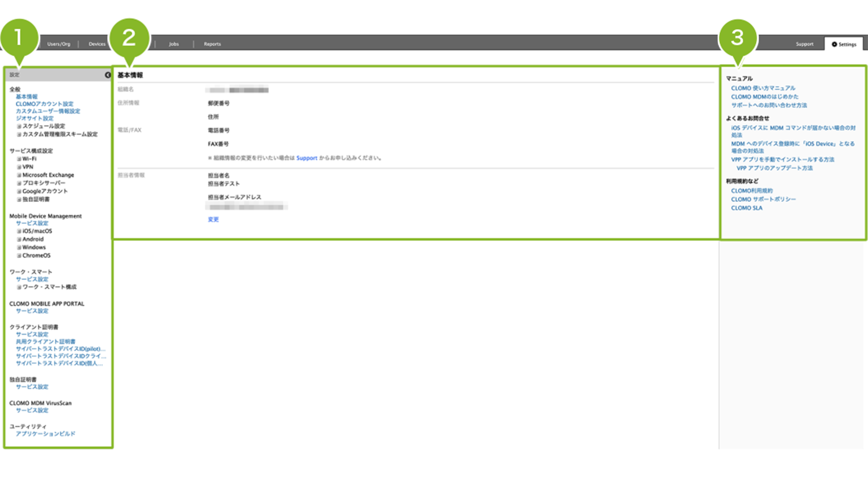Click the 変更 link under contact email

coord(213,220)
